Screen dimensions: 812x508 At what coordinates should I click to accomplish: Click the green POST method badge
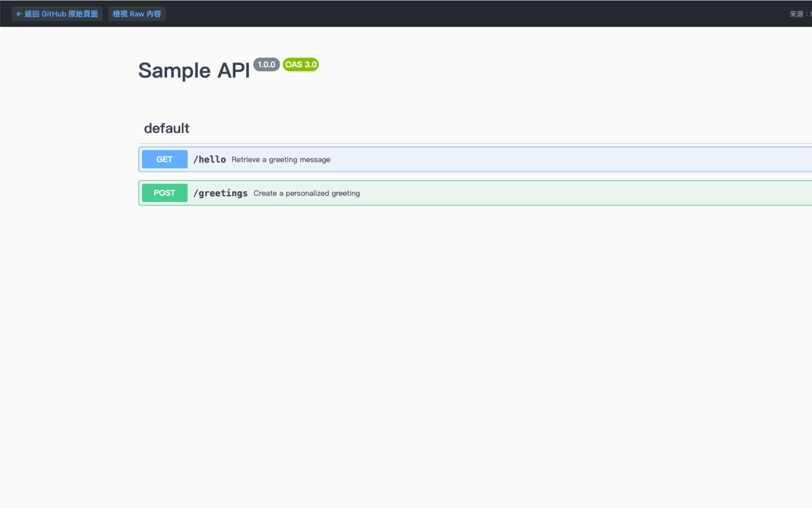165,193
